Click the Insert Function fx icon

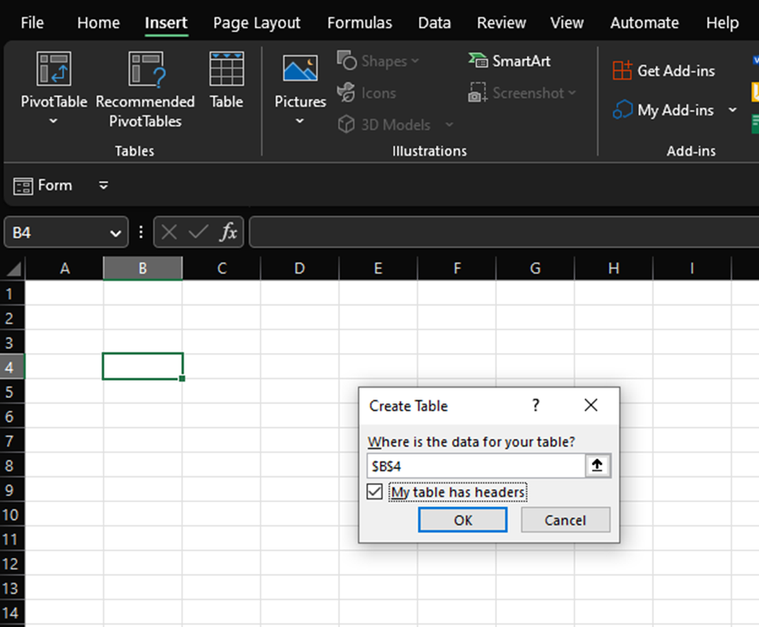[228, 232]
